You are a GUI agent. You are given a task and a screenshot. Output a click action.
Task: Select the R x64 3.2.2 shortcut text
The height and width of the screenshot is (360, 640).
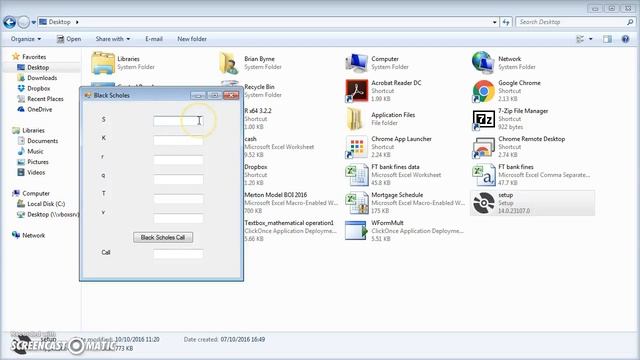point(258,111)
